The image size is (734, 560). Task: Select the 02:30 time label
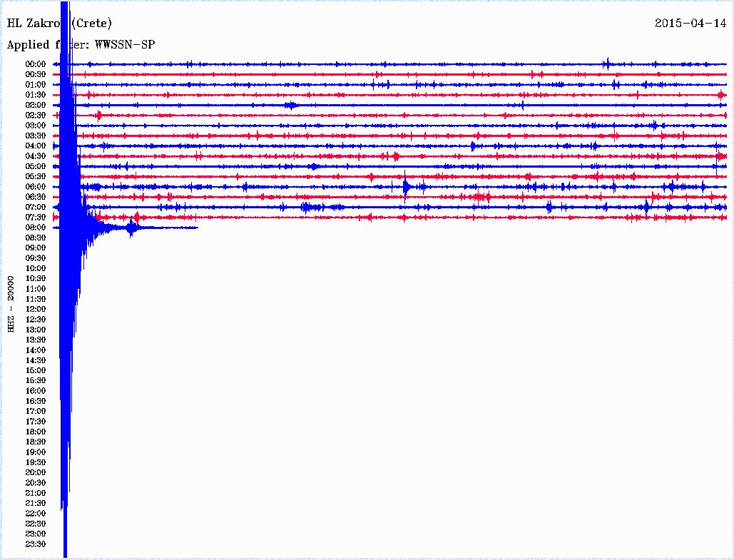tap(36, 115)
